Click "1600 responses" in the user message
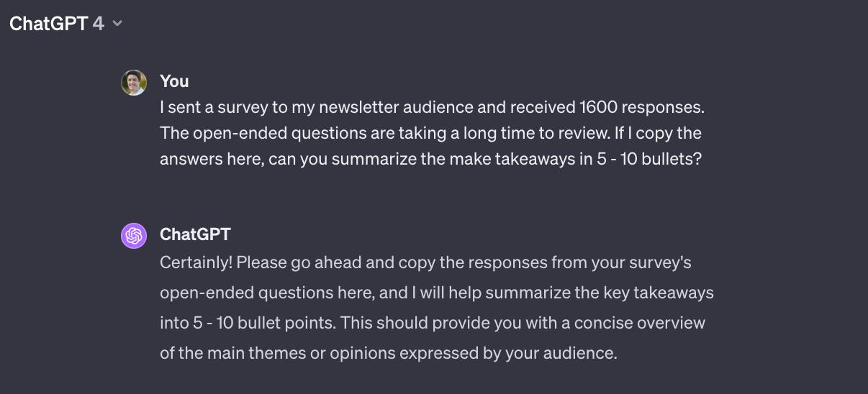The width and height of the screenshot is (868, 394). click(x=641, y=107)
